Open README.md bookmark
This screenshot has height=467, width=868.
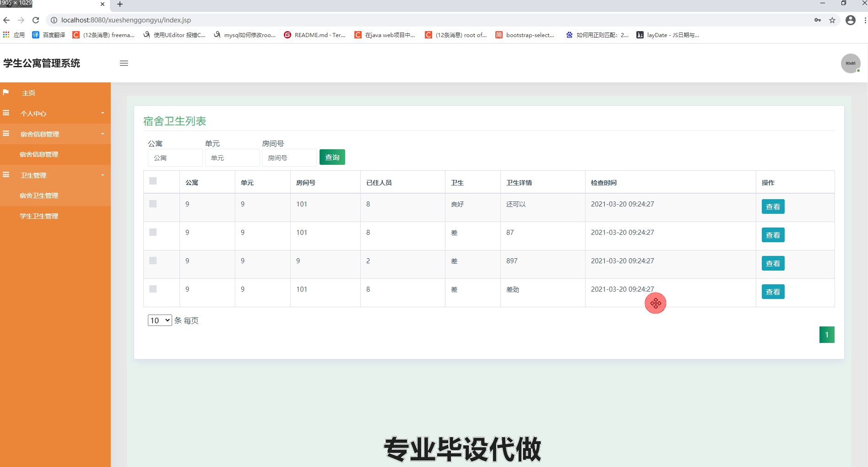pos(315,35)
